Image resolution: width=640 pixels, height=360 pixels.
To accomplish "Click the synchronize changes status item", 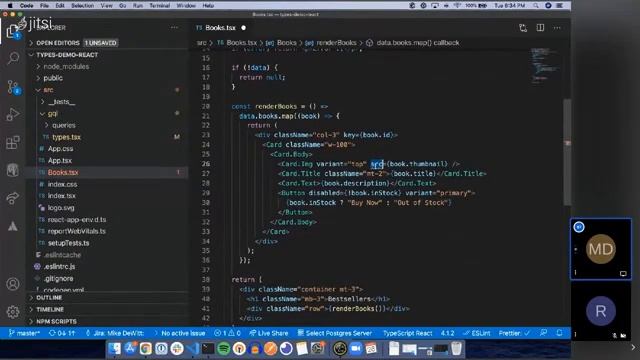I will pos(62,333).
